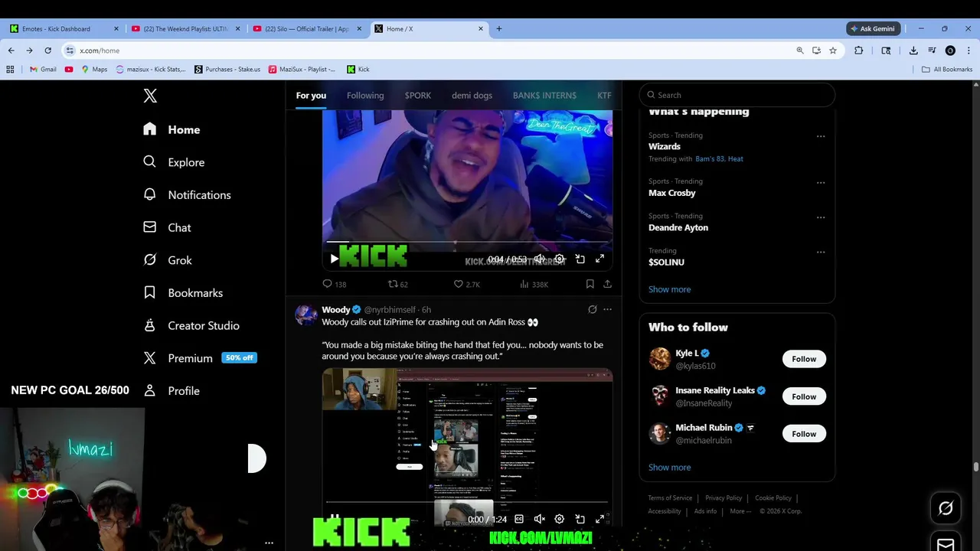Enter fullscreen on top video
Image resolution: width=980 pixels, height=551 pixels.
[599, 259]
